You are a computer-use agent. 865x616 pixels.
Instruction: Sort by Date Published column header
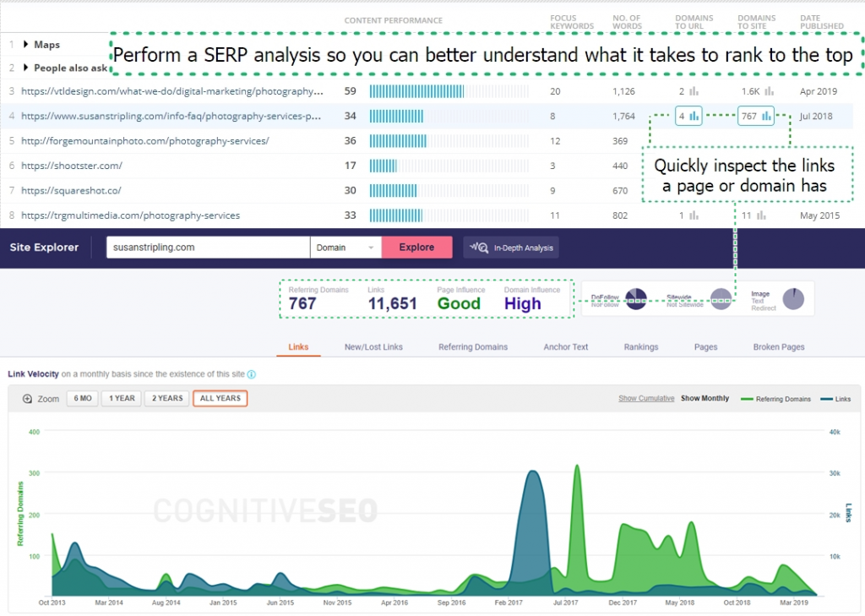(821, 22)
